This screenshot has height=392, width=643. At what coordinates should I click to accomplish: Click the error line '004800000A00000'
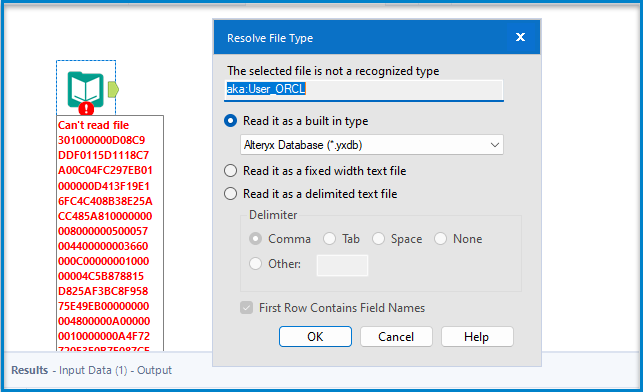[x=104, y=321]
